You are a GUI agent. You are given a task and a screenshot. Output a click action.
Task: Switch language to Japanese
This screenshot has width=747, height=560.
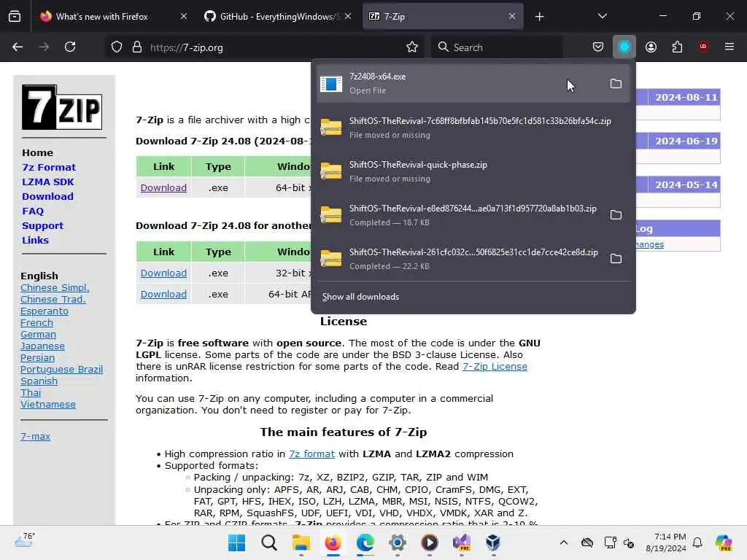click(42, 346)
